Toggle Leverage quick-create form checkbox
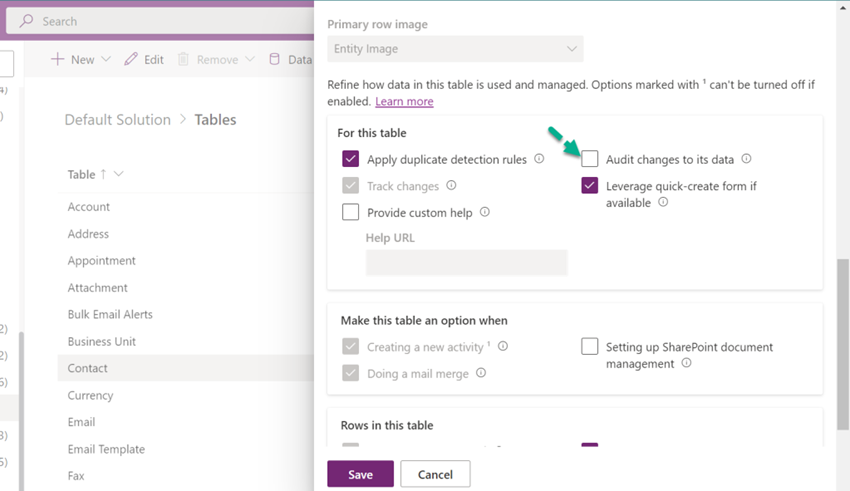Image resolution: width=850 pixels, height=491 pixels. [590, 185]
